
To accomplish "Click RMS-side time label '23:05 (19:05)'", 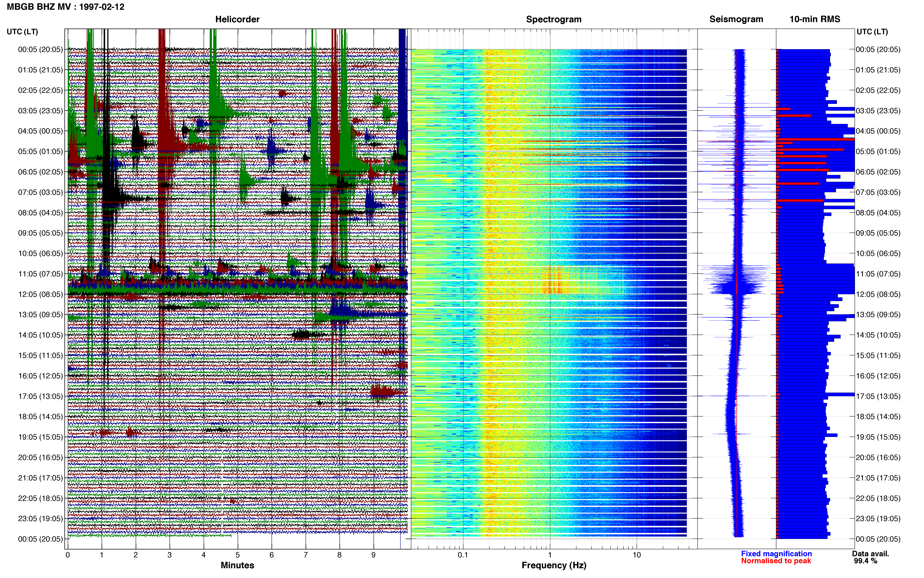I will pos(878,519).
